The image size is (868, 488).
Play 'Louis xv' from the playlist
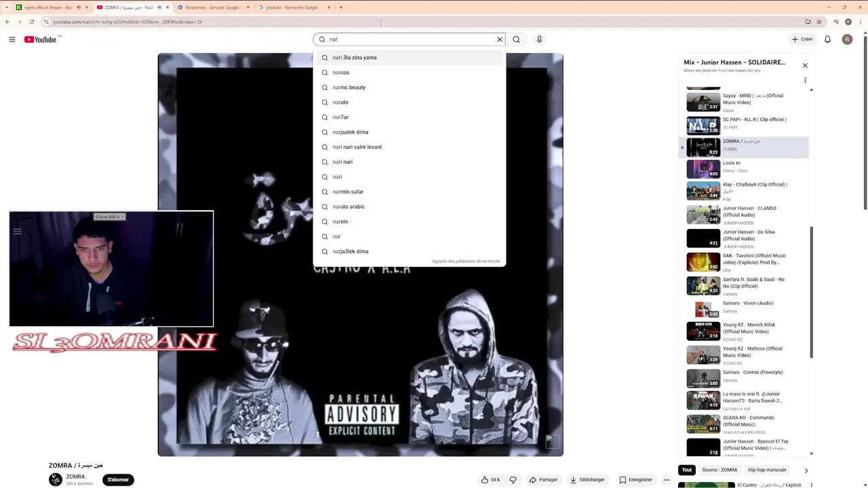point(744,169)
